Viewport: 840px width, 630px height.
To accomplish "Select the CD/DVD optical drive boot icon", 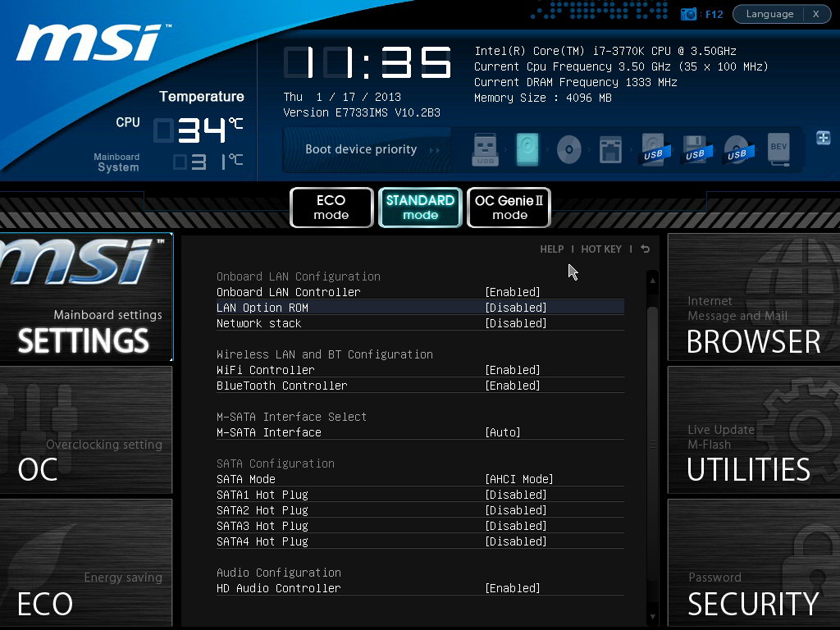I will pos(569,149).
